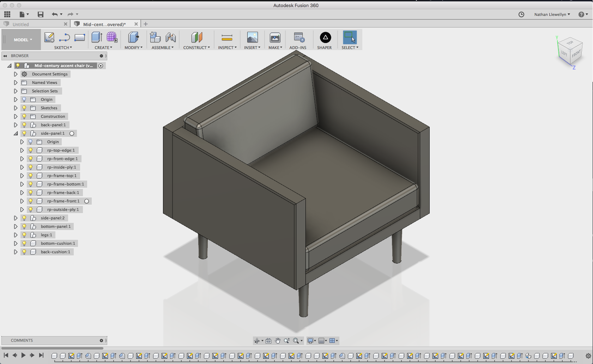The height and width of the screenshot is (364, 593).
Task: Open the SKETCH menu
Action: pyautogui.click(x=63, y=48)
